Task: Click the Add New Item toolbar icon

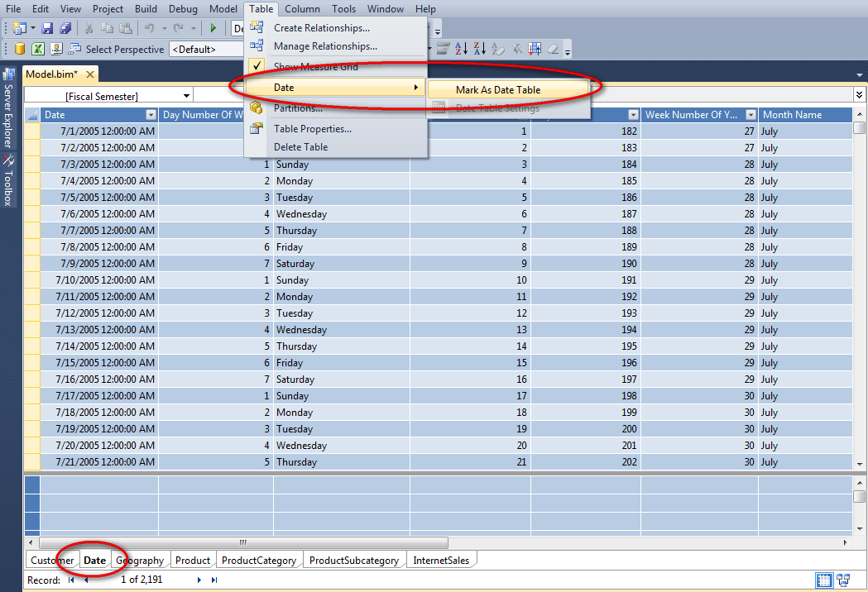Action: click(20, 27)
